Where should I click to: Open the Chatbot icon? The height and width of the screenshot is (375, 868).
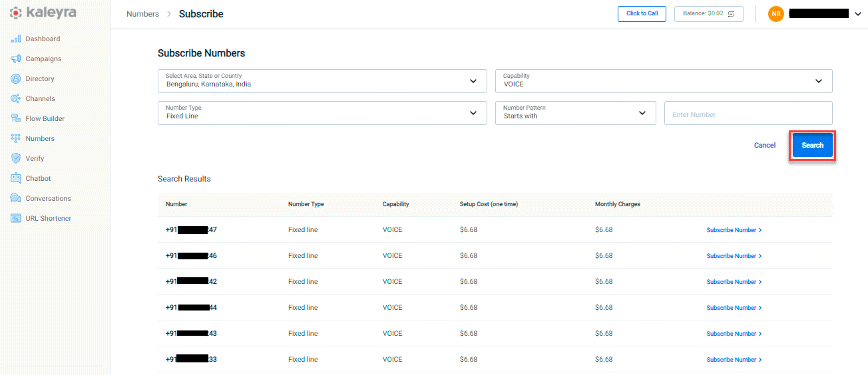16,178
